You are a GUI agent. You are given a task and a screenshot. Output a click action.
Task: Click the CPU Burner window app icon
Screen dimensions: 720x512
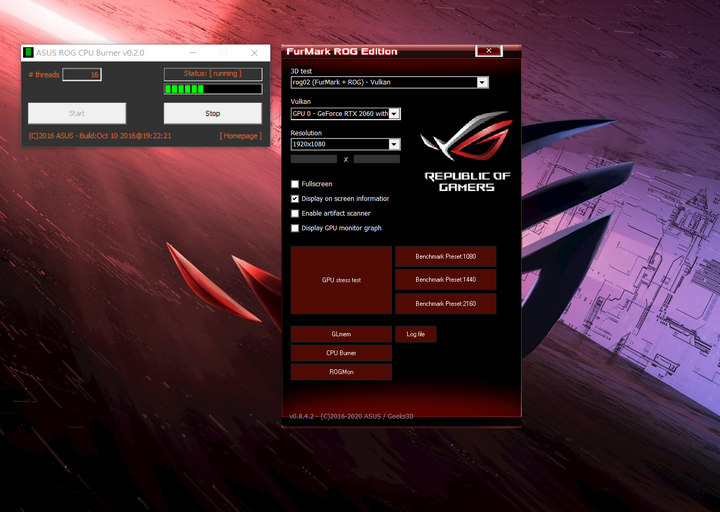(28, 53)
